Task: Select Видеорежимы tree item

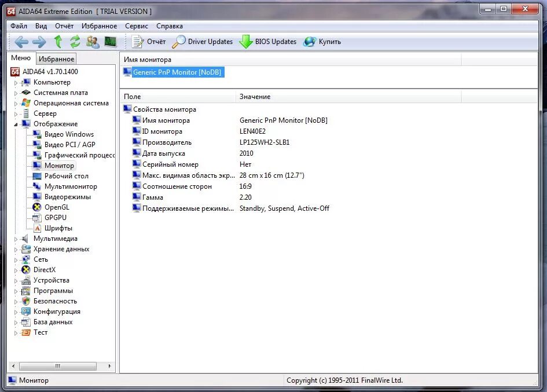Action: pyautogui.click(x=68, y=197)
